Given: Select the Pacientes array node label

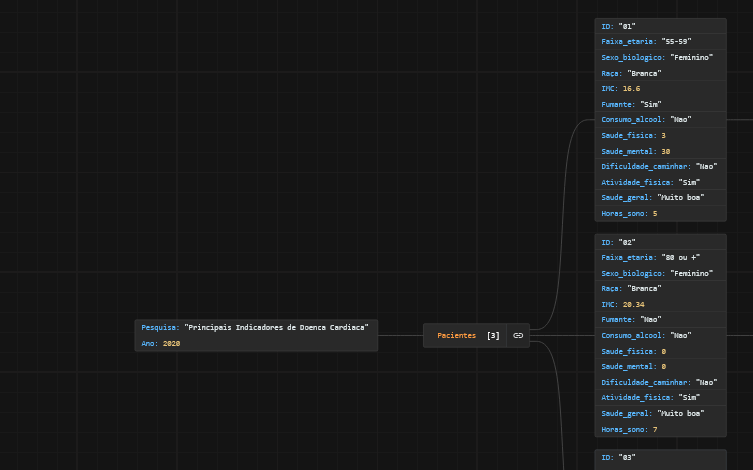Looking at the screenshot, I should tap(456, 336).
